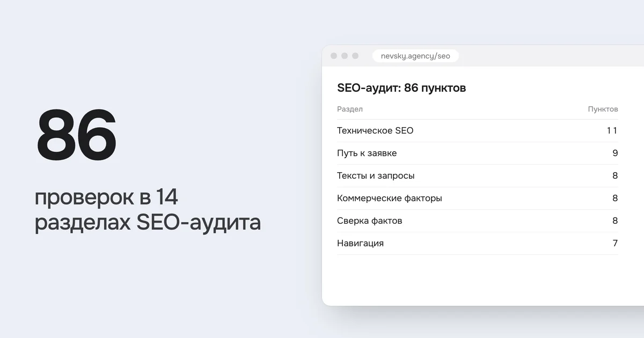The image size is (644, 338).
Task: Click the third window dot beside address bar
Action: (x=355, y=56)
